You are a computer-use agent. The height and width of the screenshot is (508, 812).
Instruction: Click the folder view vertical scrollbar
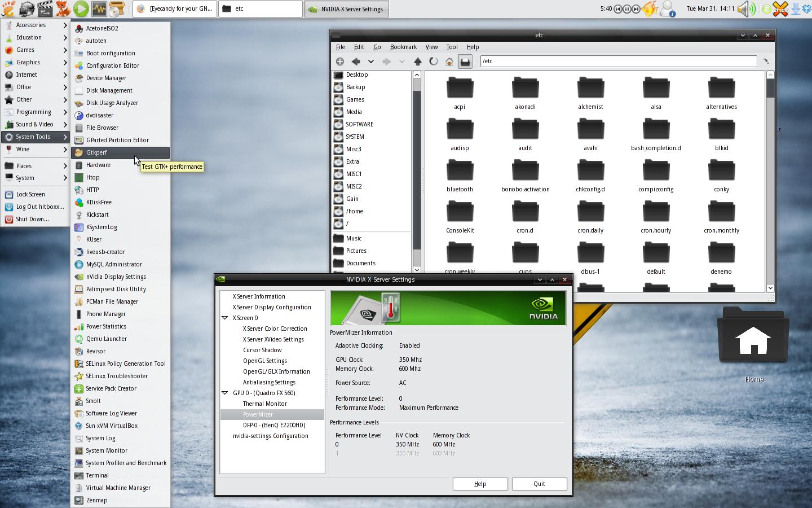770,181
